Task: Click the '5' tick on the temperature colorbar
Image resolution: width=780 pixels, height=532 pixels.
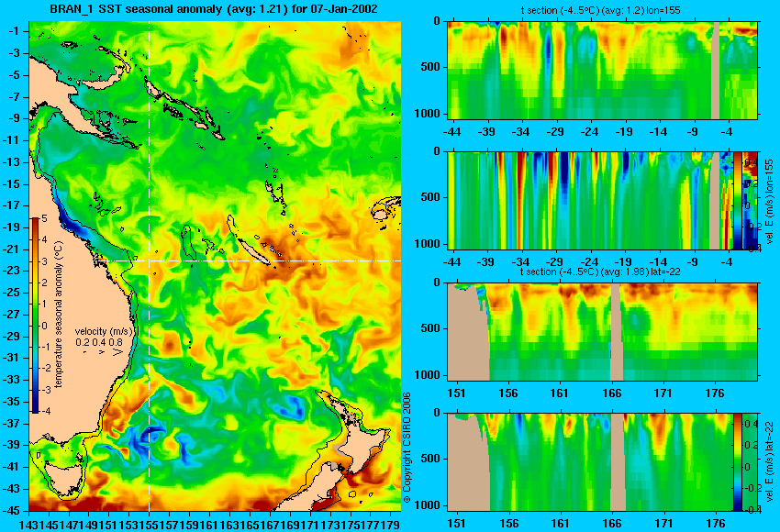Action: pos(44,219)
